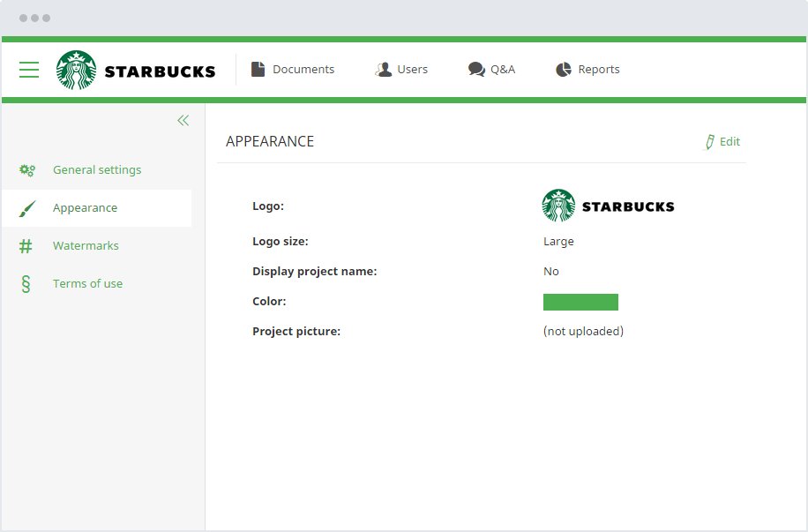This screenshot has width=808, height=532.
Task: Click the Starbucks logo in the header
Action: [x=136, y=71]
